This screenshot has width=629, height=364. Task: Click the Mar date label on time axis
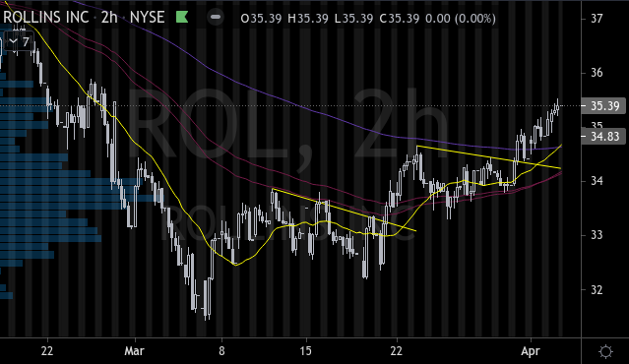[134, 351]
